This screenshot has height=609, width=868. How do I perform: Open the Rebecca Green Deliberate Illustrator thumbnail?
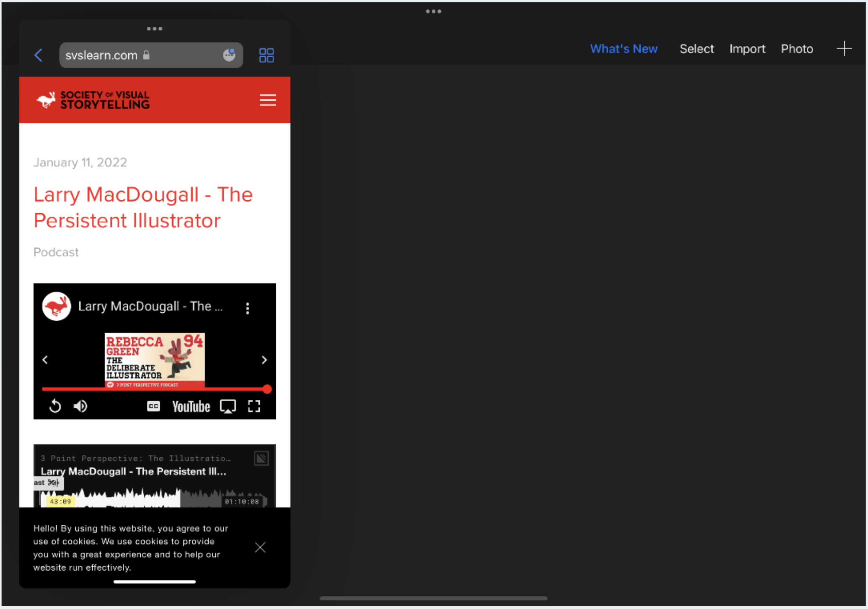[155, 360]
